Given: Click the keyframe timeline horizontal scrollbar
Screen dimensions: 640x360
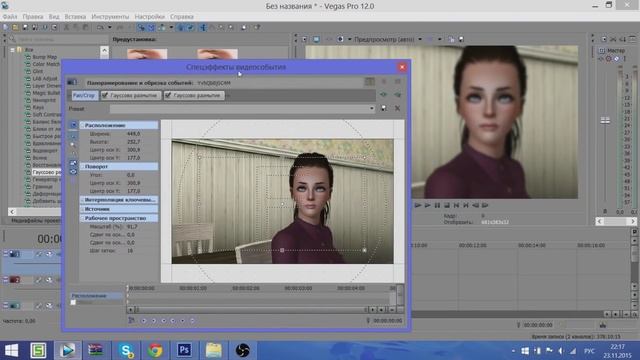Looking at the screenshot, I should (x=250, y=310).
